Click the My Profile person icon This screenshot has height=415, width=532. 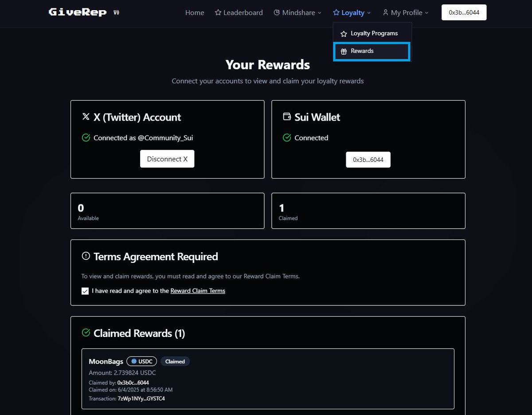[386, 12]
